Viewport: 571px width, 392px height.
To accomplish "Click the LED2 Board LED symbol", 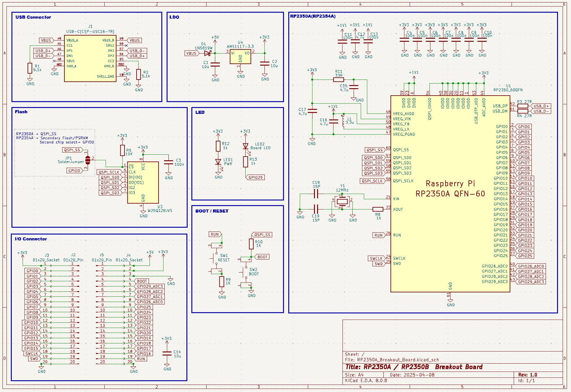I will (246, 146).
